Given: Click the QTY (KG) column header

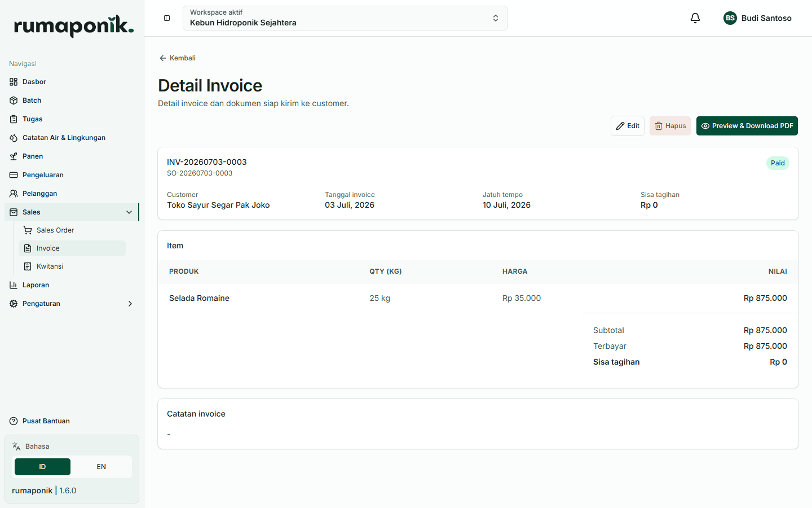Looking at the screenshot, I should click(x=386, y=271).
